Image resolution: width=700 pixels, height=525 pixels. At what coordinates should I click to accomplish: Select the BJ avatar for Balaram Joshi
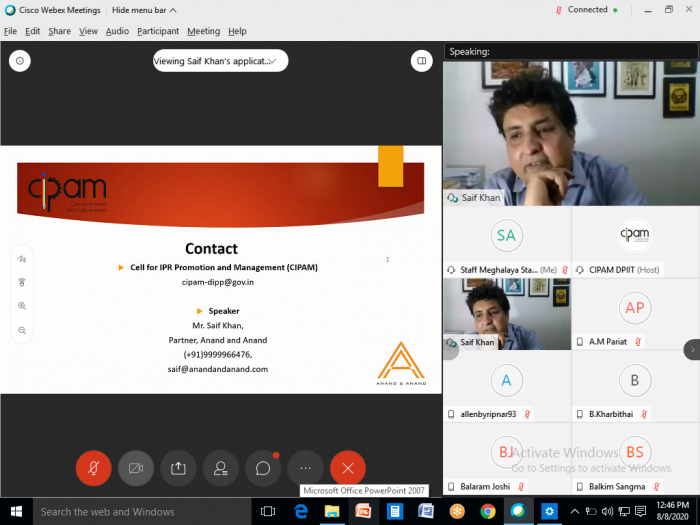click(506, 452)
